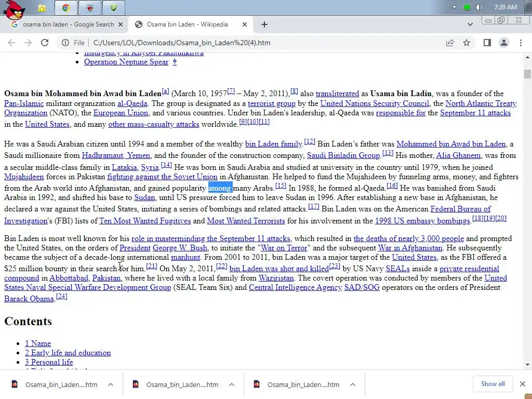Open the red bird taskbar application
532x399 pixels.
(90, 8)
